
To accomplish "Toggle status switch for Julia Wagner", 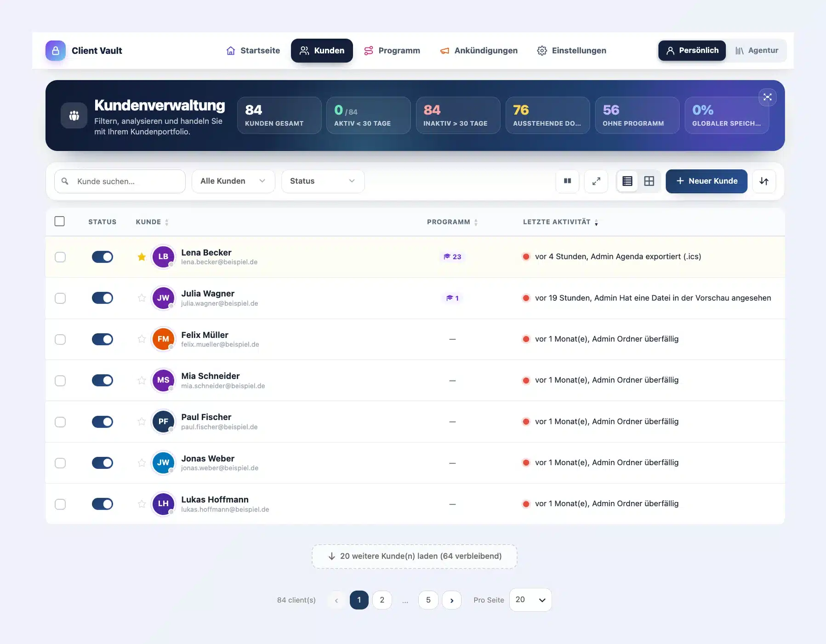I will [x=103, y=298].
